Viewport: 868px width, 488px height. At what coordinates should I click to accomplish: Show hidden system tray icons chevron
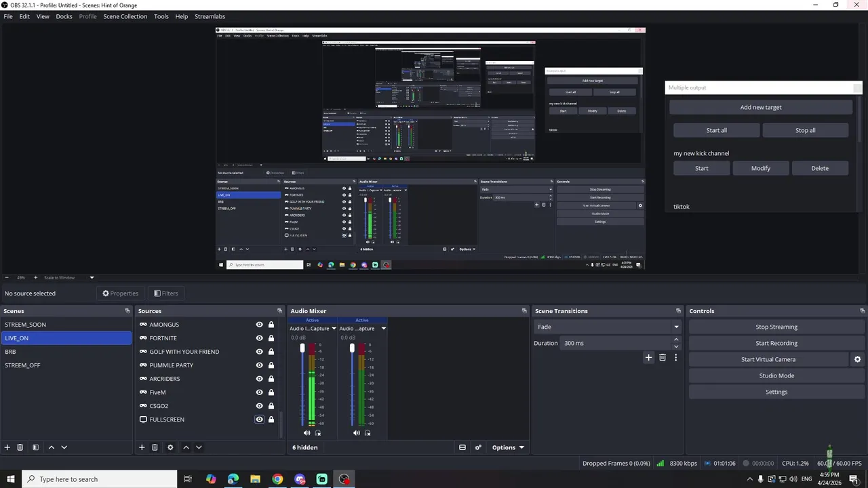[x=749, y=479]
